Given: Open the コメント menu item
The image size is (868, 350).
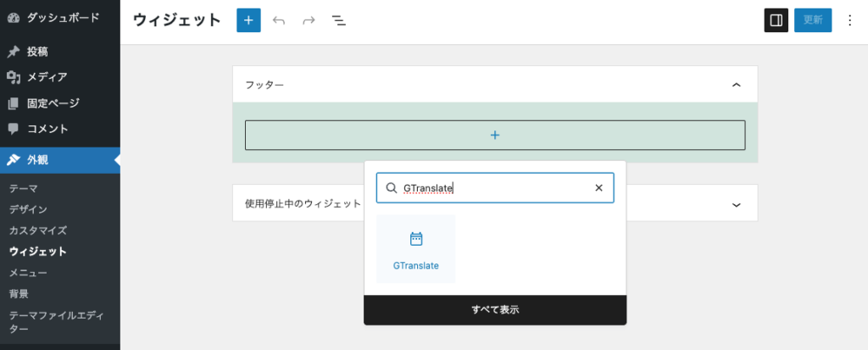Looking at the screenshot, I should pyautogui.click(x=47, y=129).
